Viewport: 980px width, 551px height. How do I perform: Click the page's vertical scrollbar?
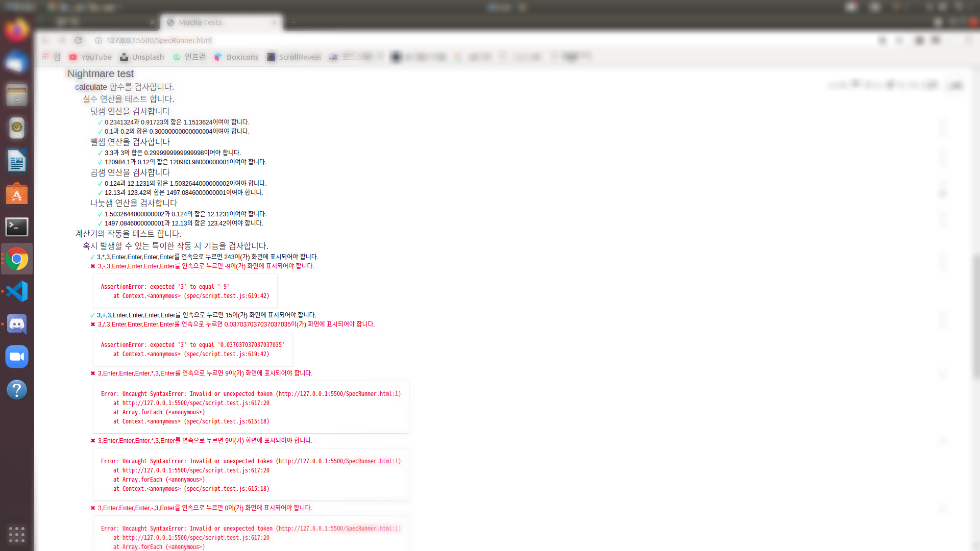(x=976, y=316)
